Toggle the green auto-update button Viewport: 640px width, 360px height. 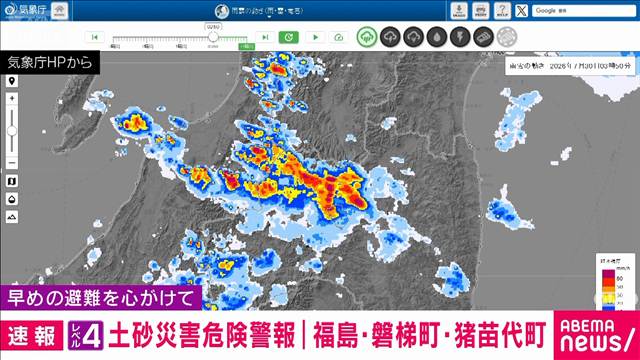tap(289, 37)
